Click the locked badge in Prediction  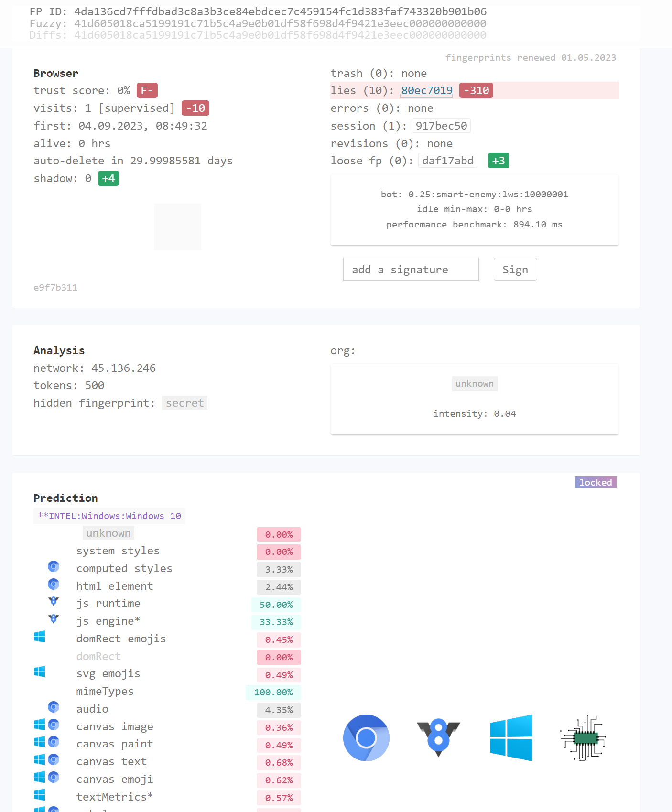coord(595,482)
